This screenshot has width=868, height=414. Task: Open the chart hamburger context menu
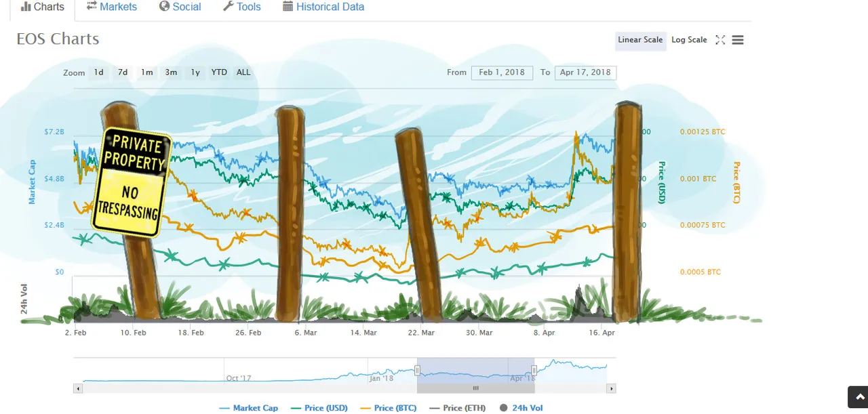point(738,40)
